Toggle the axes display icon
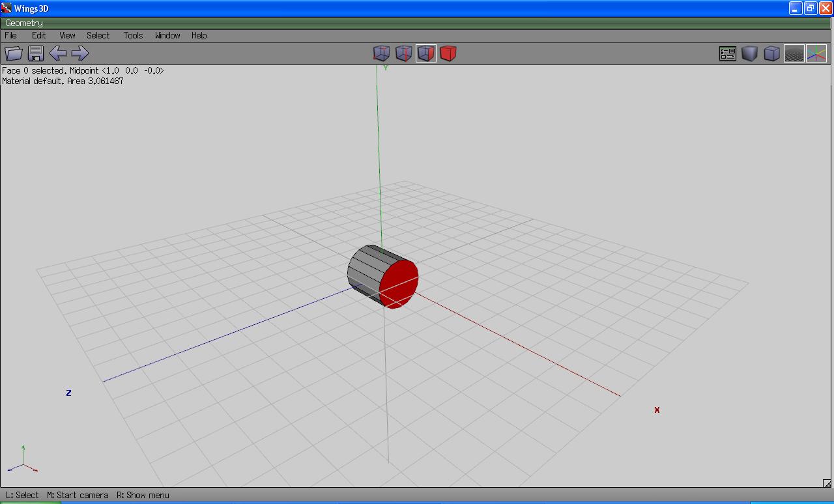Viewport: 834px width, 504px height. click(816, 53)
